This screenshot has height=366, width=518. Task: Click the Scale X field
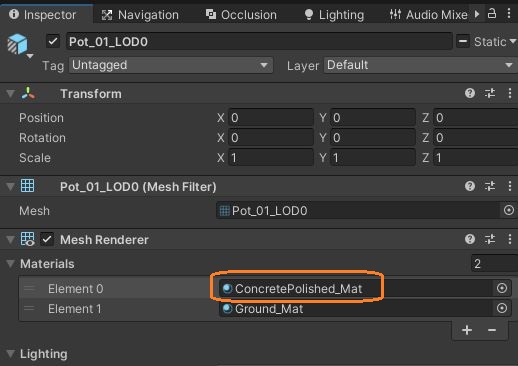(x=271, y=158)
